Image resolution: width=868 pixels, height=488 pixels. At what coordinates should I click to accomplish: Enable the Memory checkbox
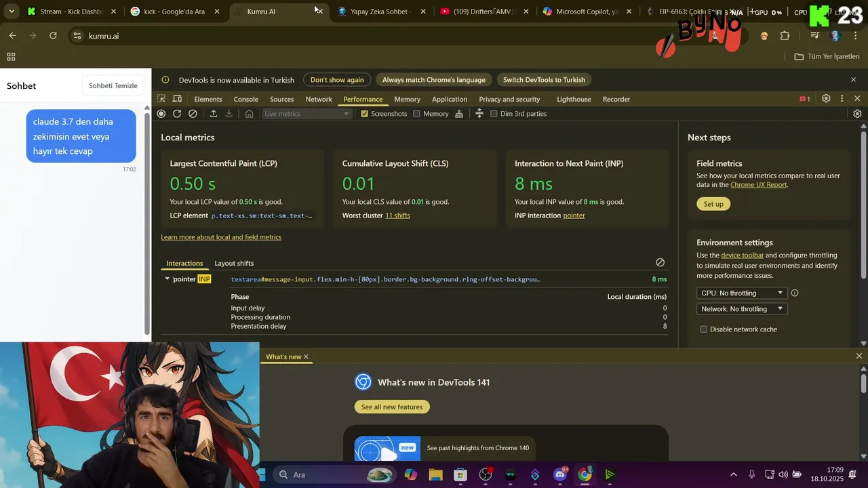click(x=416, y=114)
